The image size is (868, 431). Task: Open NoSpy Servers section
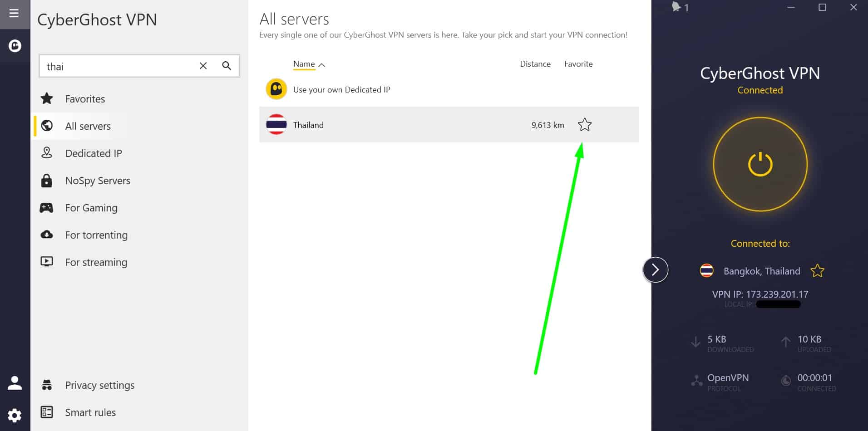point(98,181)
